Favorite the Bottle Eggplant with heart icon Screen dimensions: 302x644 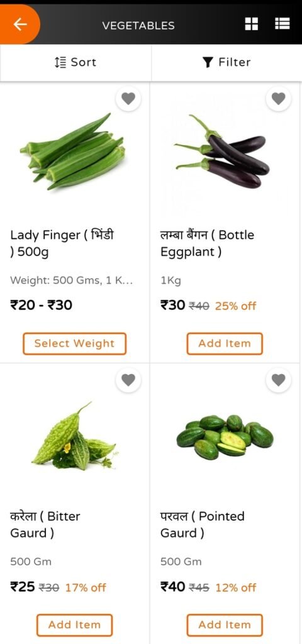(279, 99)
